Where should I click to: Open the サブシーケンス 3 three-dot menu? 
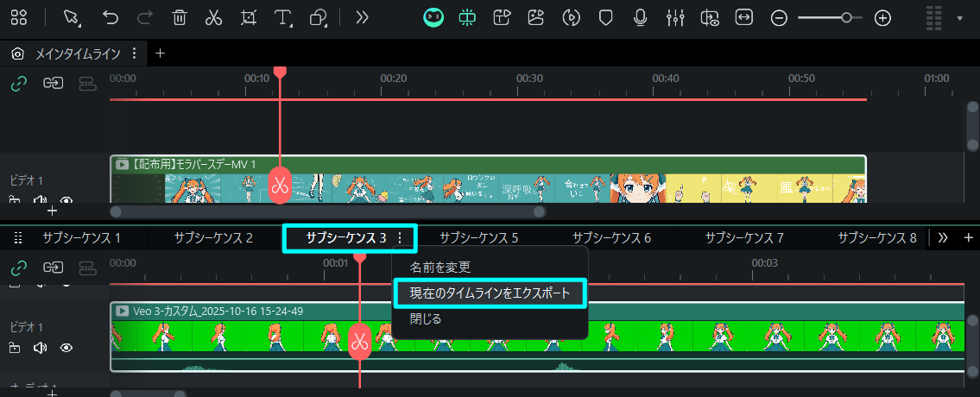pos(400,237)
